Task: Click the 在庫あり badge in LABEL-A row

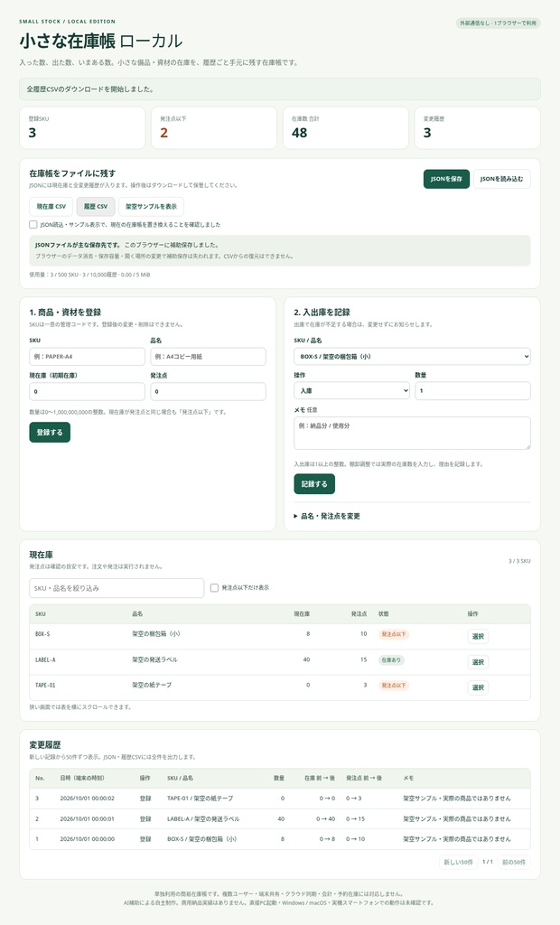Action: 390,659
